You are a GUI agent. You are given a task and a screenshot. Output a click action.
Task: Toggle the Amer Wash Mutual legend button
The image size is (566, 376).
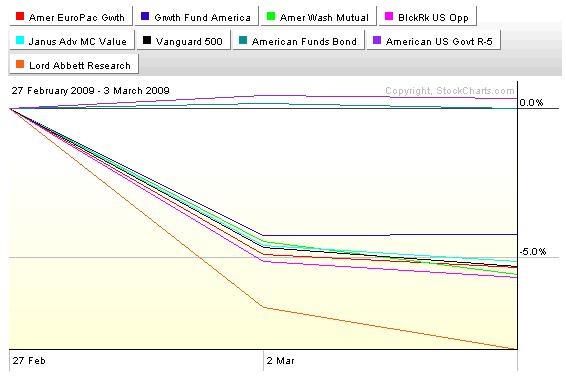pos(318,16)
